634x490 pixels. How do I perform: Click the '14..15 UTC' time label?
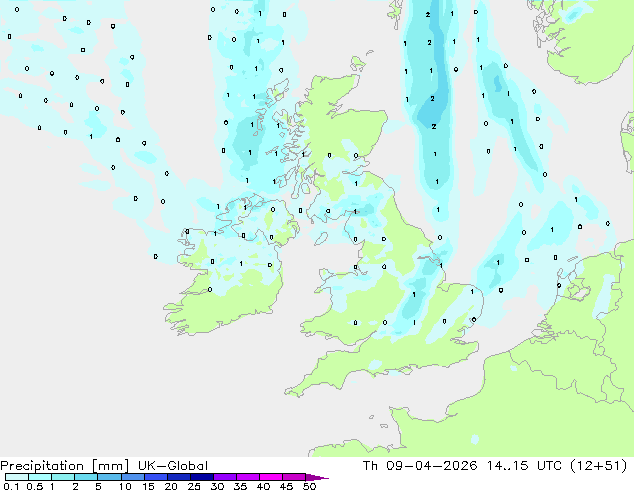[524, 466]
